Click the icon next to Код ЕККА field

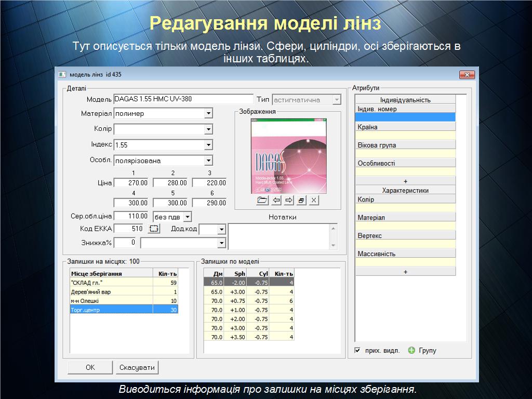click(154, 229)
